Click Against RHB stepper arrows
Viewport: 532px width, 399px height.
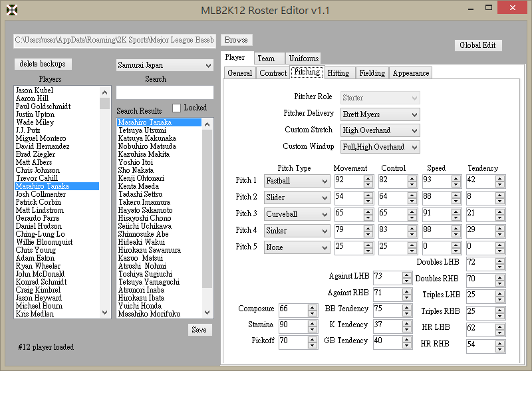406,294
